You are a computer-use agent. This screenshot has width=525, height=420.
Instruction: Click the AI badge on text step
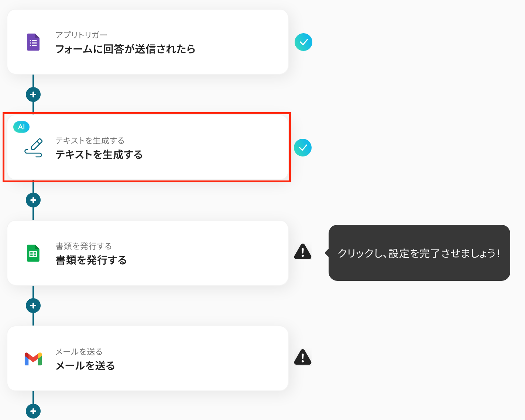[x=21, y=127]
